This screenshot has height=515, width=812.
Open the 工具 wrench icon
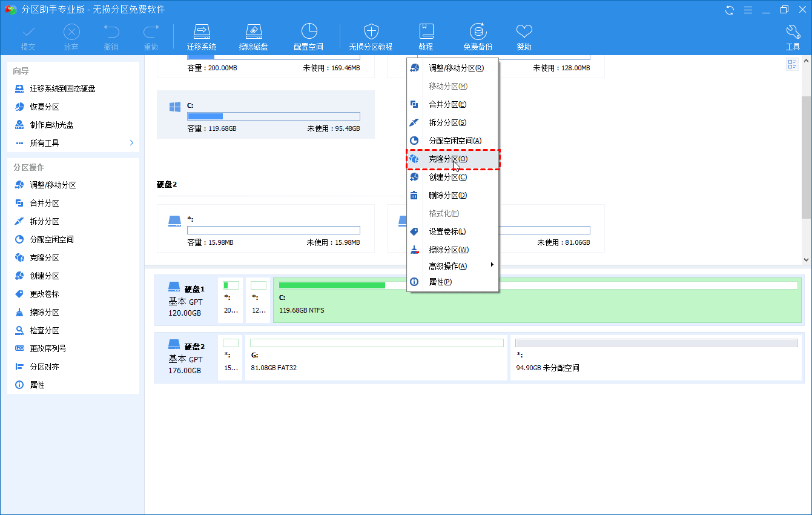(793, 33)
